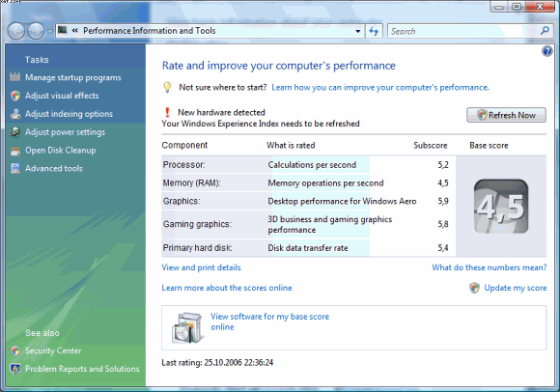Screen dimensions: 560x392
Task: Select the Memory (RAM) row label
Action: click(x=191, y=182)
